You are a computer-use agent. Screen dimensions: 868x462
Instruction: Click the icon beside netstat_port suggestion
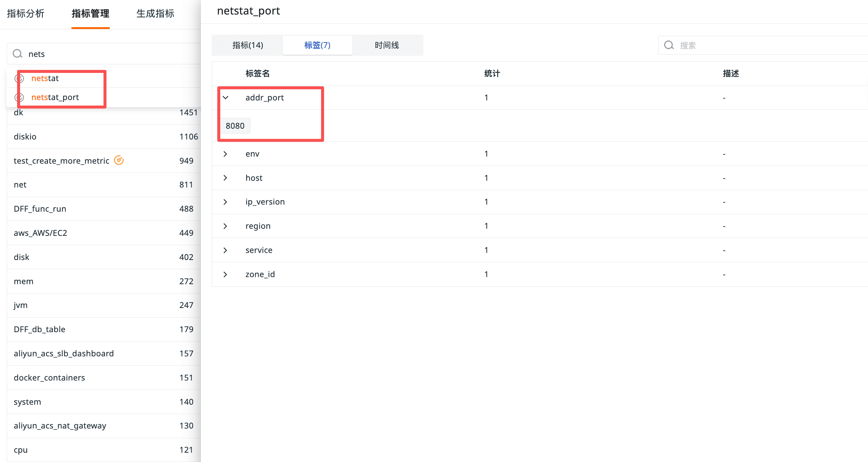tap(19, 97)
